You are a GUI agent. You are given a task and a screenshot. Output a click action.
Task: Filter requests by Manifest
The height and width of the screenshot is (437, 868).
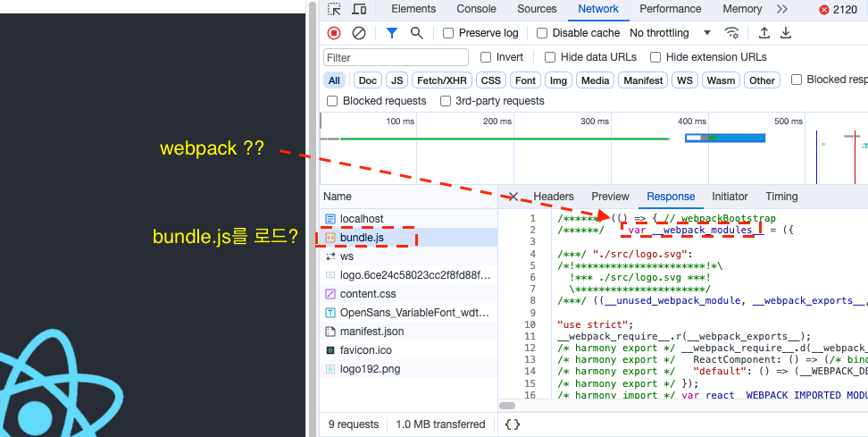pyautogui.click(x=643, y=80)
